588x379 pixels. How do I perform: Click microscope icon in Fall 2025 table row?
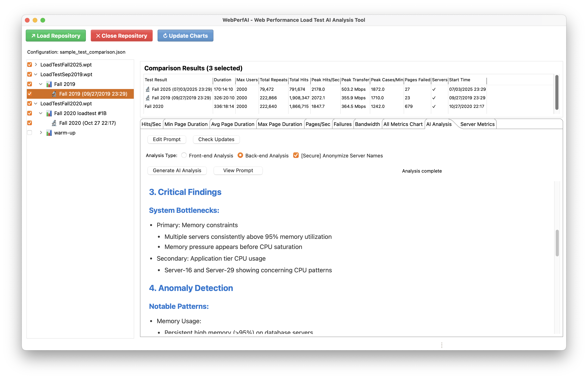click(x=148, y=89)
